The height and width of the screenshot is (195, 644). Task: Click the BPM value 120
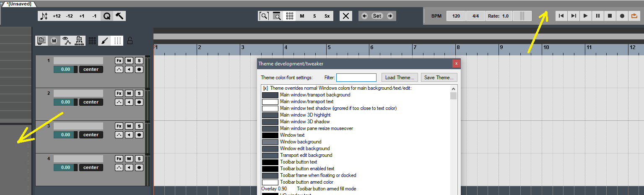[456, 16]
